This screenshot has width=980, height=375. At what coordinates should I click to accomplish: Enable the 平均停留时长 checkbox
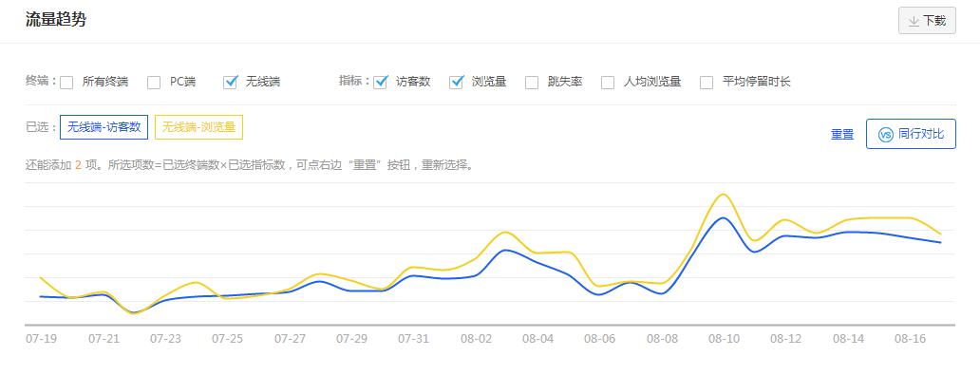point(707,82)
